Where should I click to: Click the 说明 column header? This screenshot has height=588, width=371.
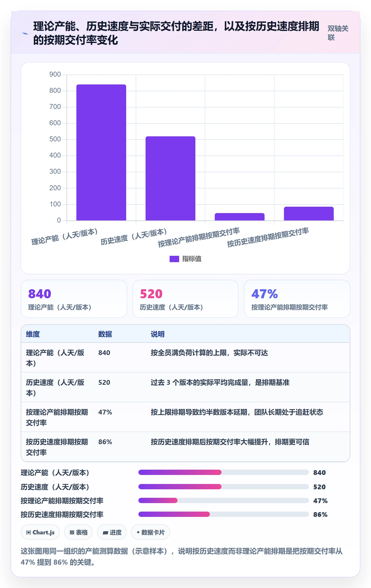tap(158, 334)
